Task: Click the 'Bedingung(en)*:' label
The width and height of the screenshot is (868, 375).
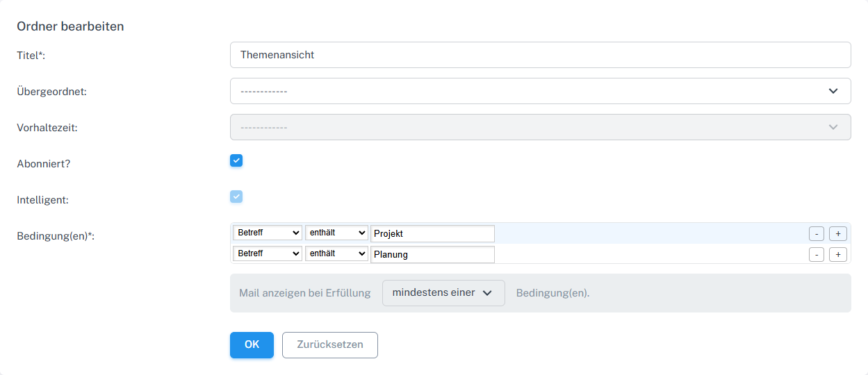Action: pyautogui.click(x=56, y=236)
